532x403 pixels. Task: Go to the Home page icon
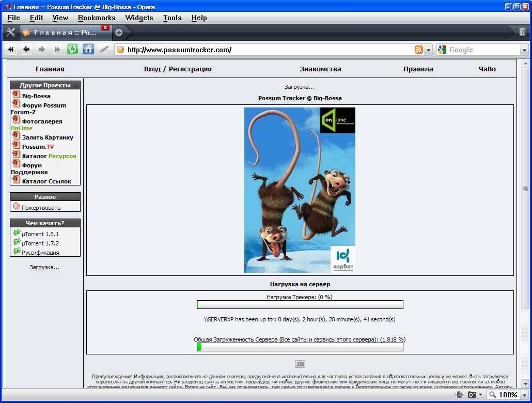pyautogui.click(x=88, y=49)
